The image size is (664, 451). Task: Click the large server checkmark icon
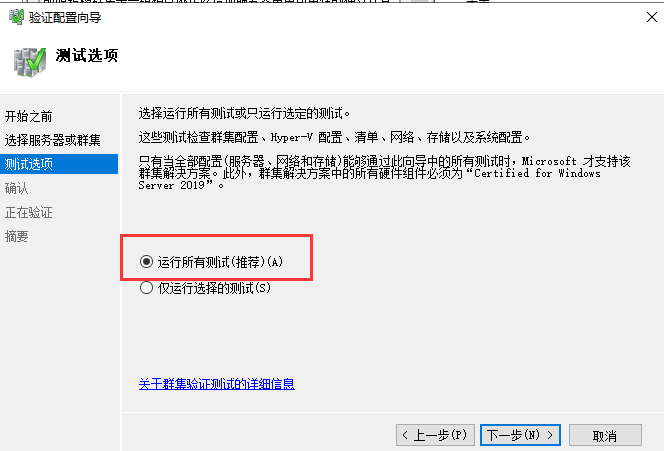(x=30, y=62)
